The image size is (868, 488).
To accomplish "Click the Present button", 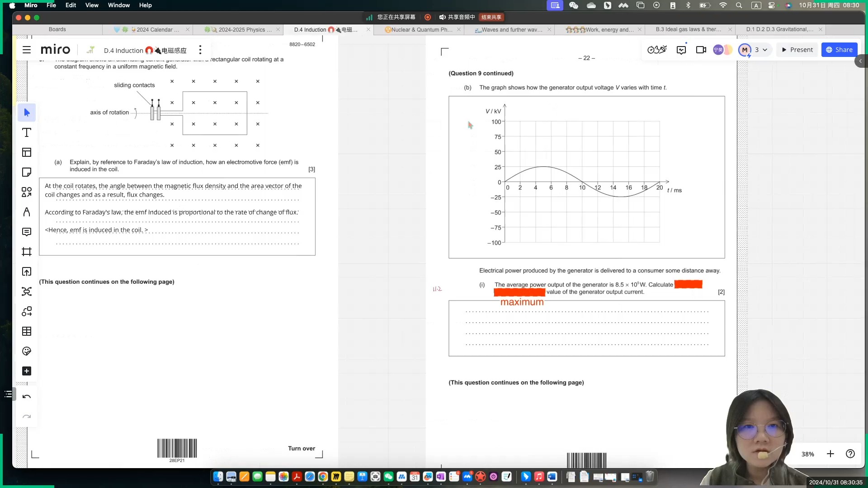I will pyautogui.click(x=797, y=50).
